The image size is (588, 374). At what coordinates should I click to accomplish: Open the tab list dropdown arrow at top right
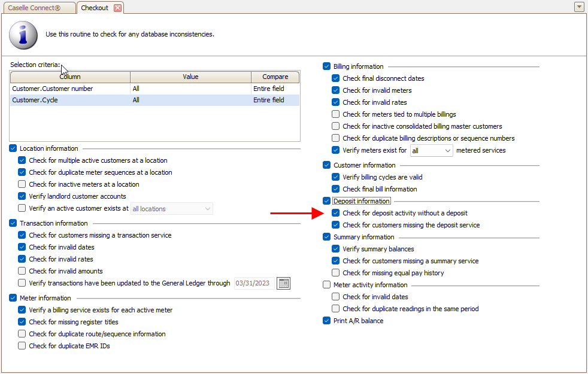[x=579, y=7]
